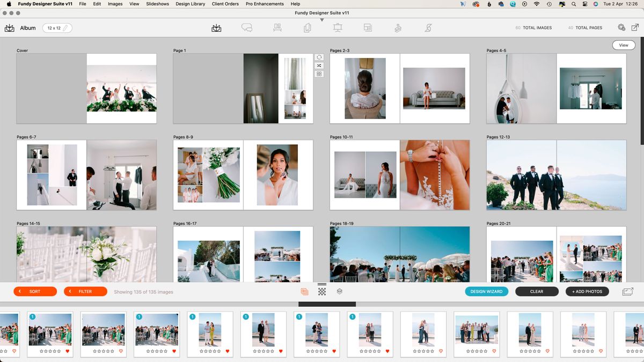Viewport: 644px width, 362px height.
Task: Open the 12 x 12 album size selector
Action: [x=57, y=28]
